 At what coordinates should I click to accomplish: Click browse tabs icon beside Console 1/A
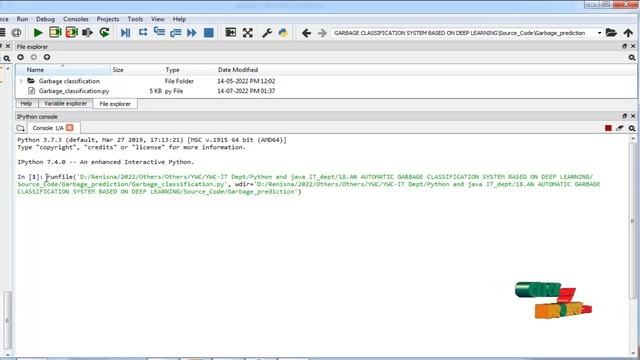(21, 128)
